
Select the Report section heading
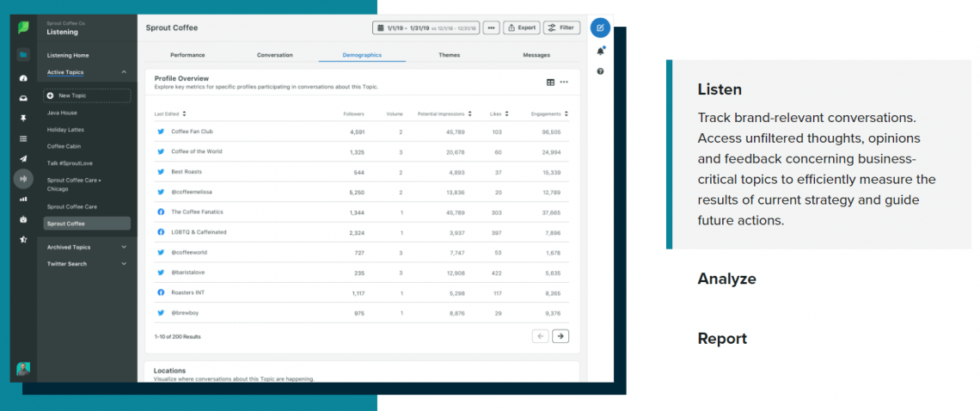pyautogui.click(x=722, y=339)
